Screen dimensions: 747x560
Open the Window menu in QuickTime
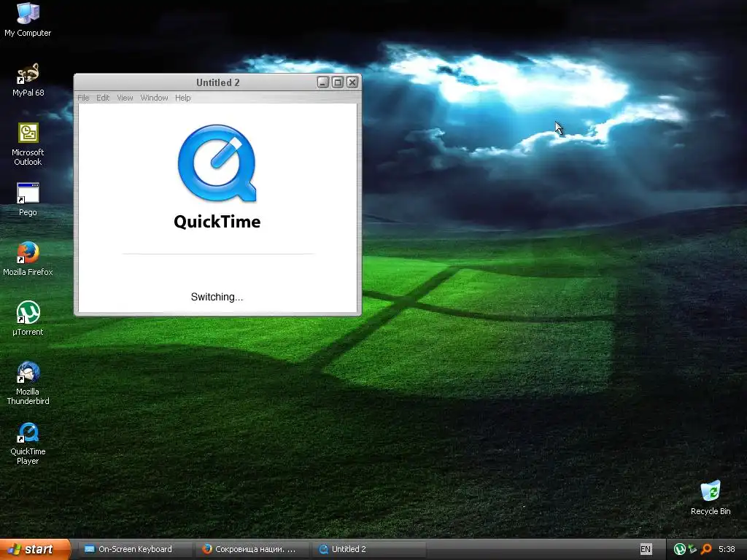point(154,98)
